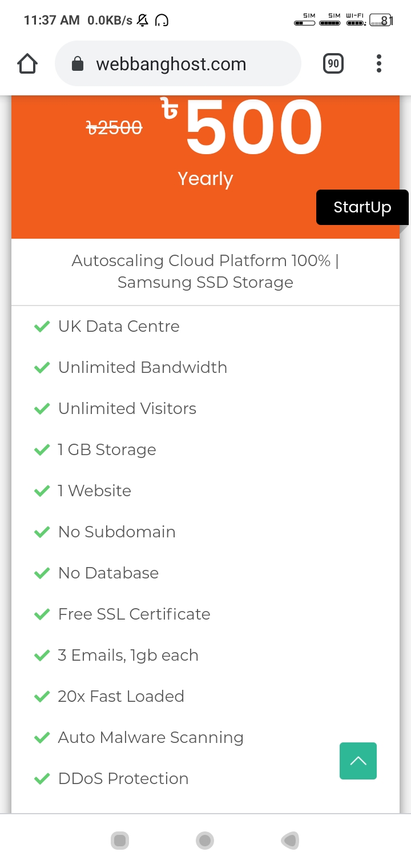Tap the checkmark beside Unlimited Bandwidth

42,368
